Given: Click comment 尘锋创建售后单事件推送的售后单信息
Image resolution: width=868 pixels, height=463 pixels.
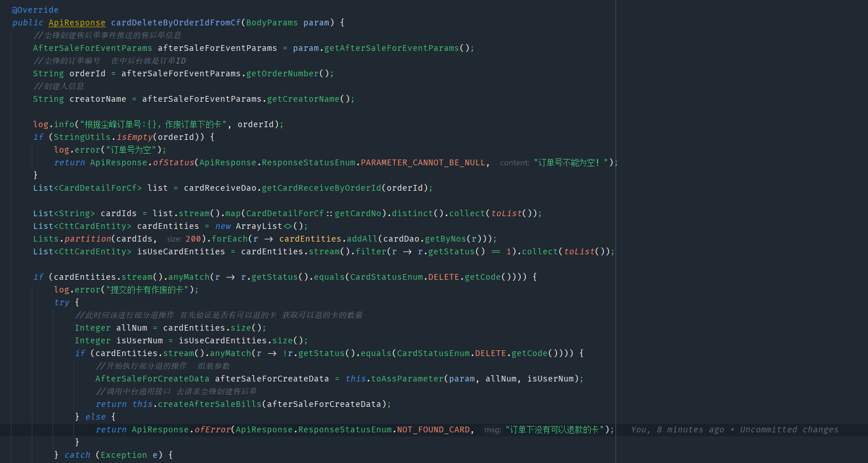Looking at the screenshot, I should coord(107,35).
